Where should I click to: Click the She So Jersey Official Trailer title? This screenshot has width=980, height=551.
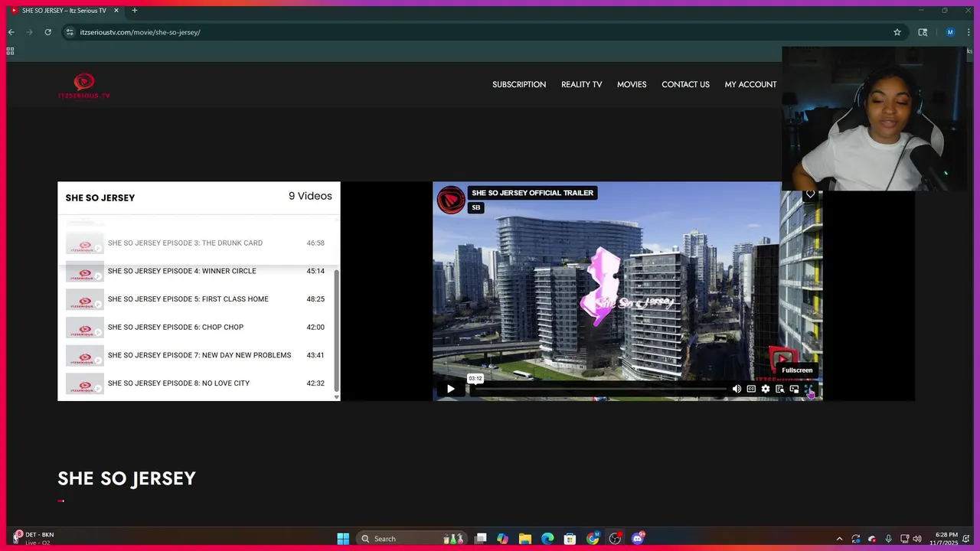532,193
